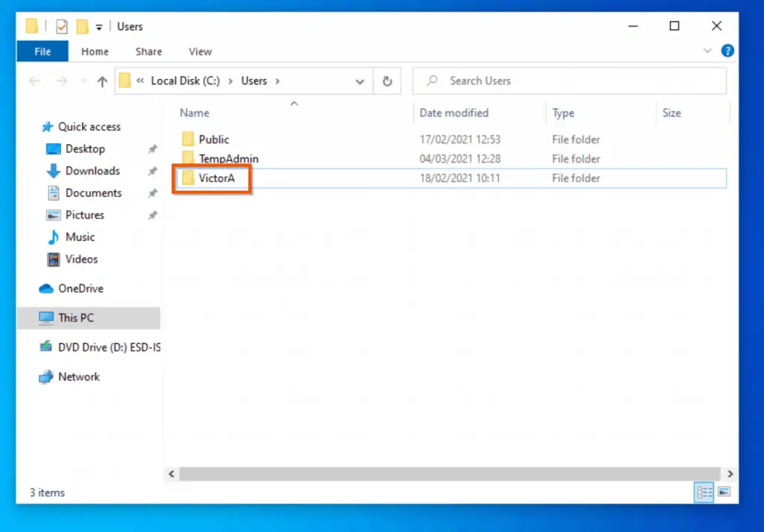The image size is (764, 532).
Task: Open the File menu
Action: 42,51
